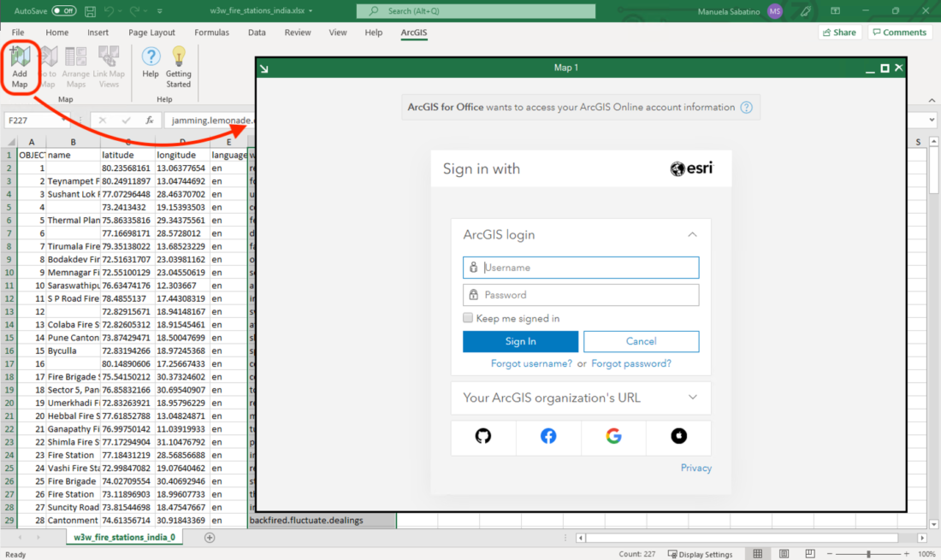The image size is (941, 560).
Task: Click the Ribbon Display Options icon
Action: coord(836,11)
